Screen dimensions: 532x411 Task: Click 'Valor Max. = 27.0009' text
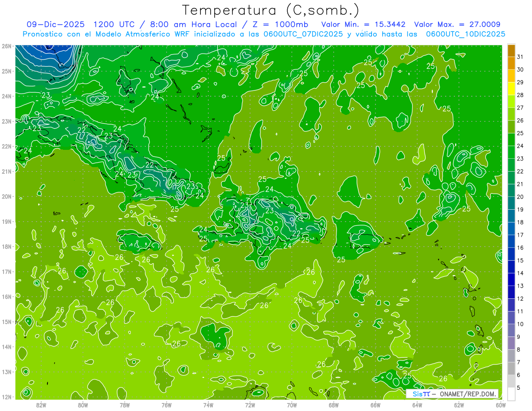[x=457, y=24]
